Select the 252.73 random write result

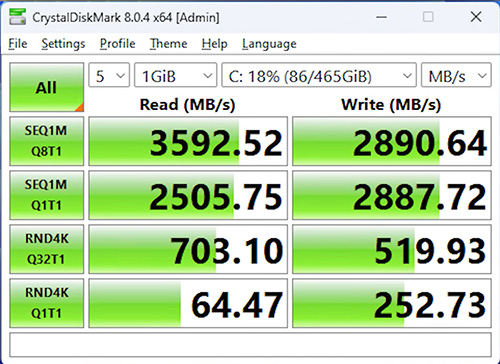392,303
